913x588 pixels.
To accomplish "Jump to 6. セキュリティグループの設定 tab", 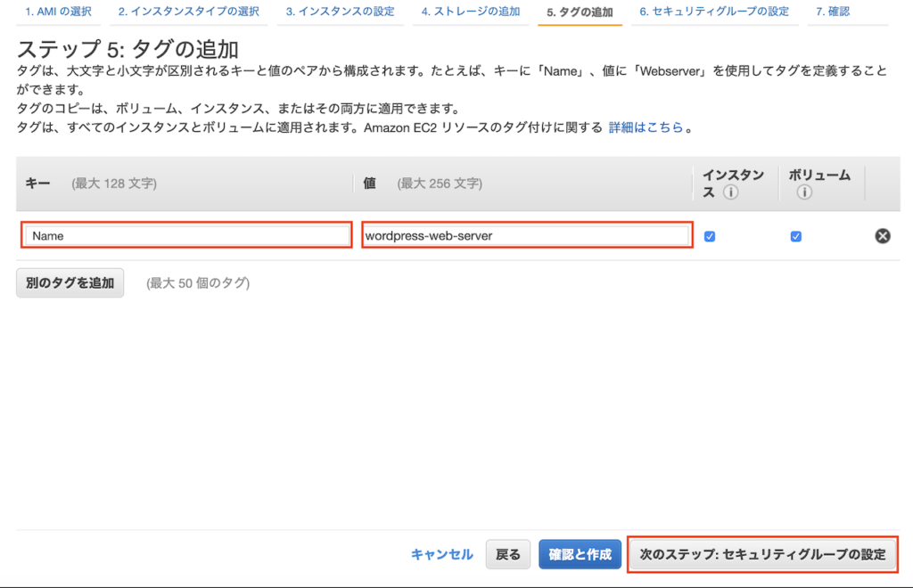I will click(x=713, y=12).
